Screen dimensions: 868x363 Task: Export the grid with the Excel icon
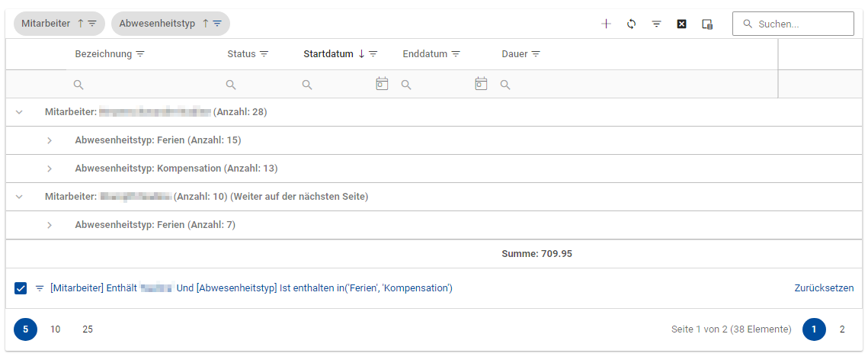point(682,24)
